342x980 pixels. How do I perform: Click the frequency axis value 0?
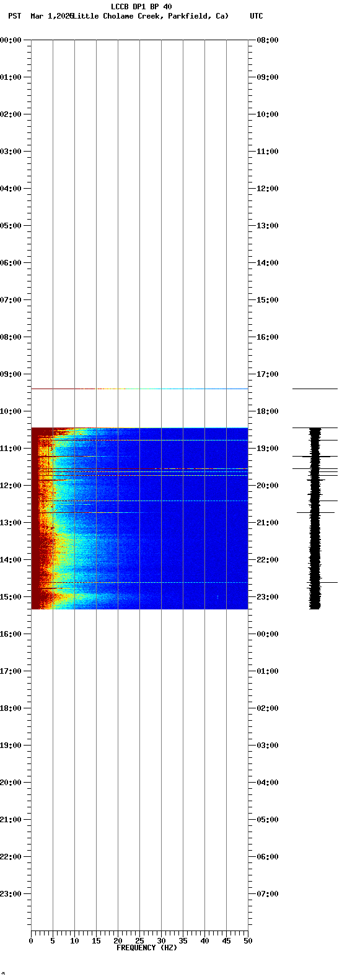(x=31, y=941)
